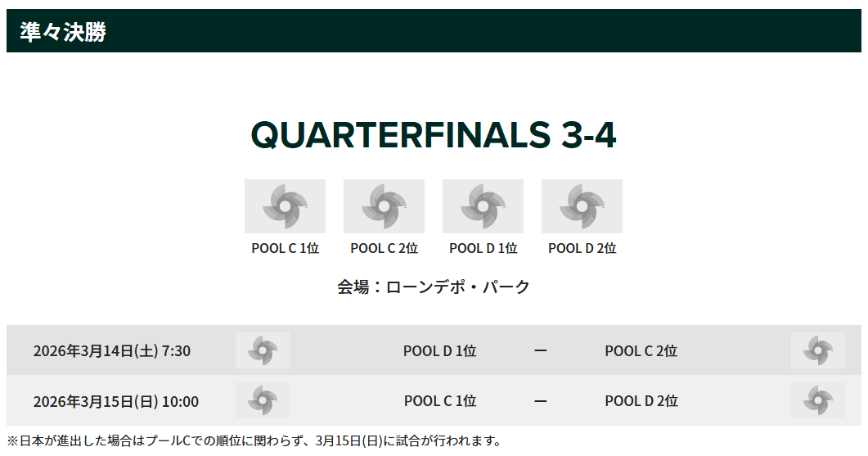Click POOL C 1位 in the second match row
This screenshot has width=868, height=456.
tap(440, 400)
